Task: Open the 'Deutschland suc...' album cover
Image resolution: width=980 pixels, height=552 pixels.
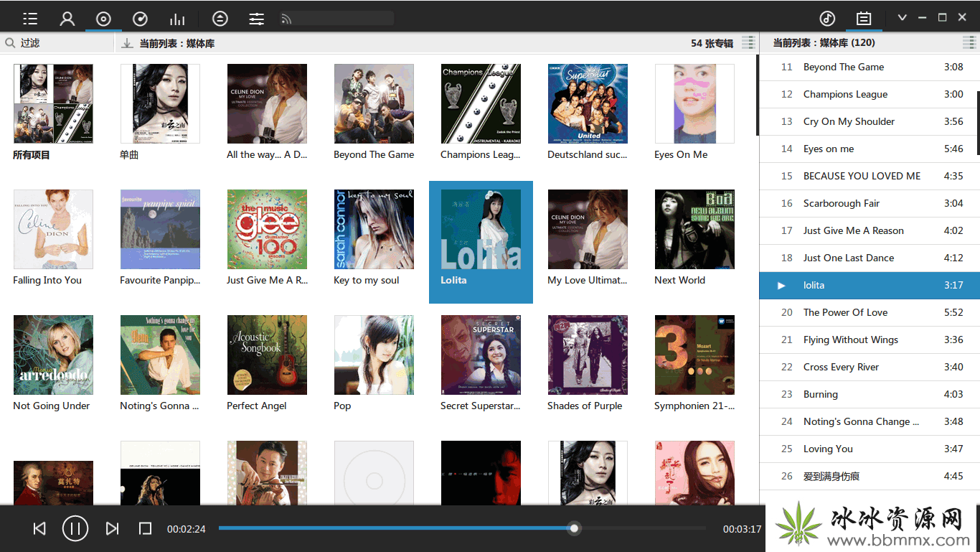Action: click(588, 104)
